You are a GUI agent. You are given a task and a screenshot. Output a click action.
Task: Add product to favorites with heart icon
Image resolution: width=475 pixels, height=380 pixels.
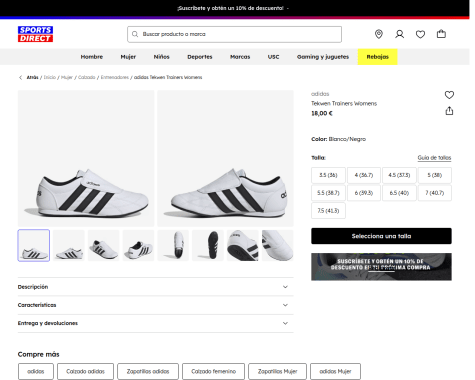point(449,95)
